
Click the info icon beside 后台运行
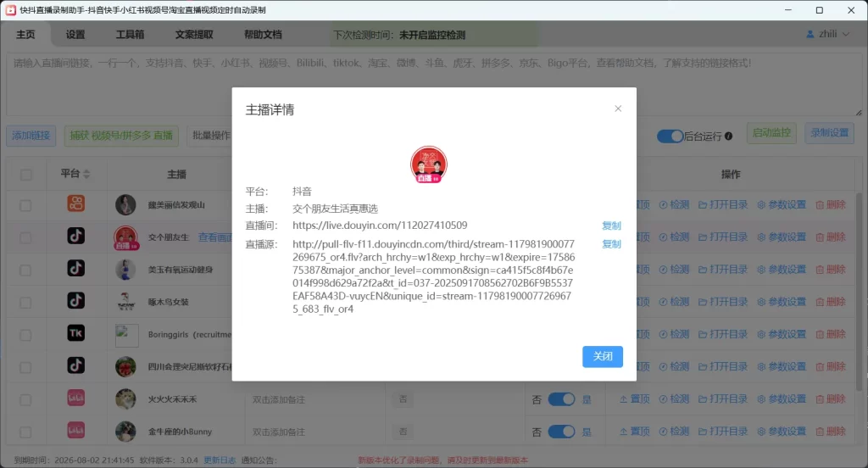pyautogui.click(x=728, y=136)
